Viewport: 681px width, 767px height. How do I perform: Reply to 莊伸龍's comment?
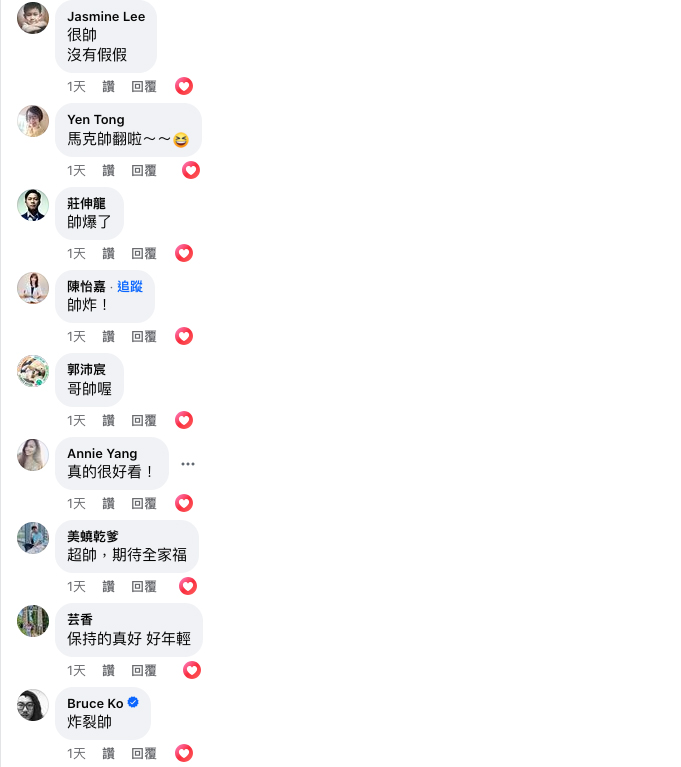point(144,253)
